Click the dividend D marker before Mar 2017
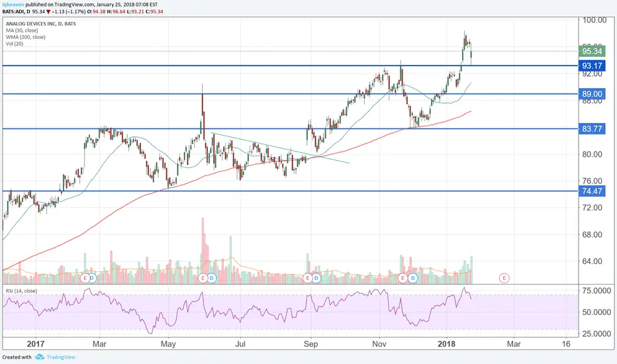This screenshot has height=364, width=617. [x=91, y=278]
